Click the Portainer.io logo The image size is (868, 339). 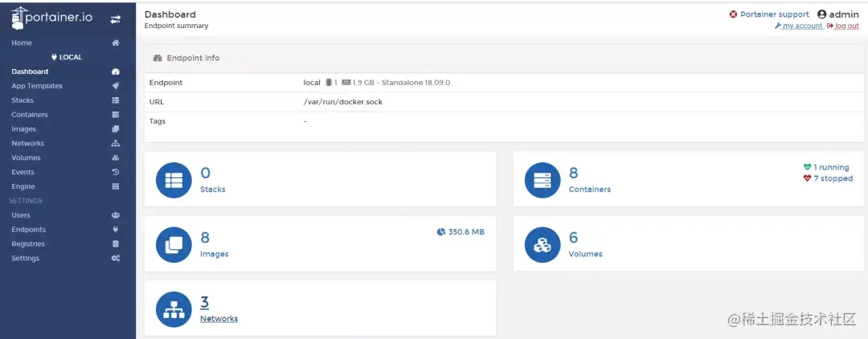(51, 18)
